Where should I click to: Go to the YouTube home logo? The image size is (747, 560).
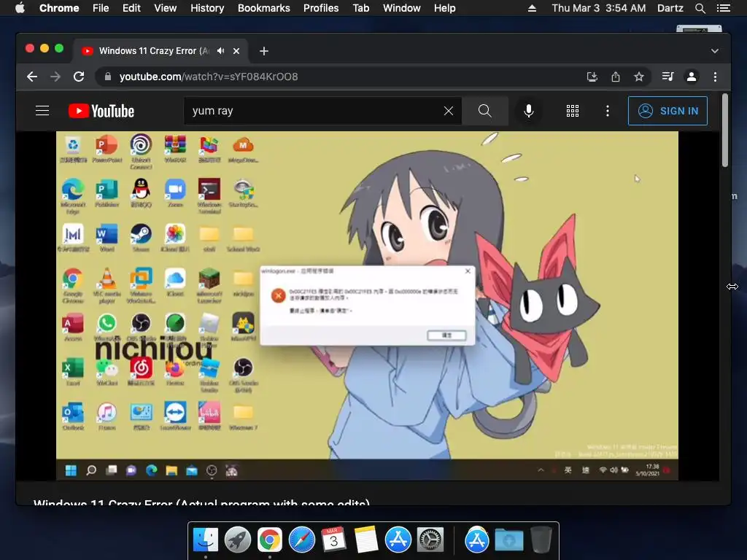point(101,111)
